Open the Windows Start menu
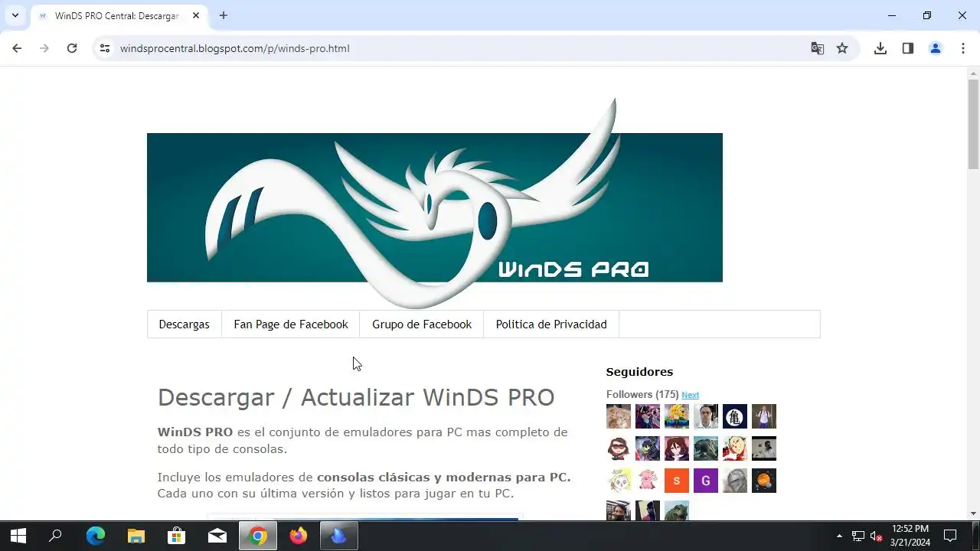980x551 pixels. click(x=18, y=536)
